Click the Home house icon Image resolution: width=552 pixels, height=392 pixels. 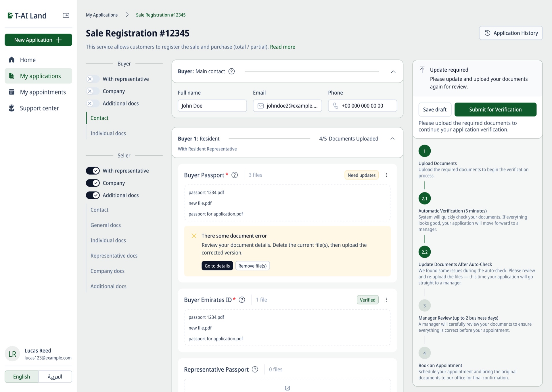point(11,60)
